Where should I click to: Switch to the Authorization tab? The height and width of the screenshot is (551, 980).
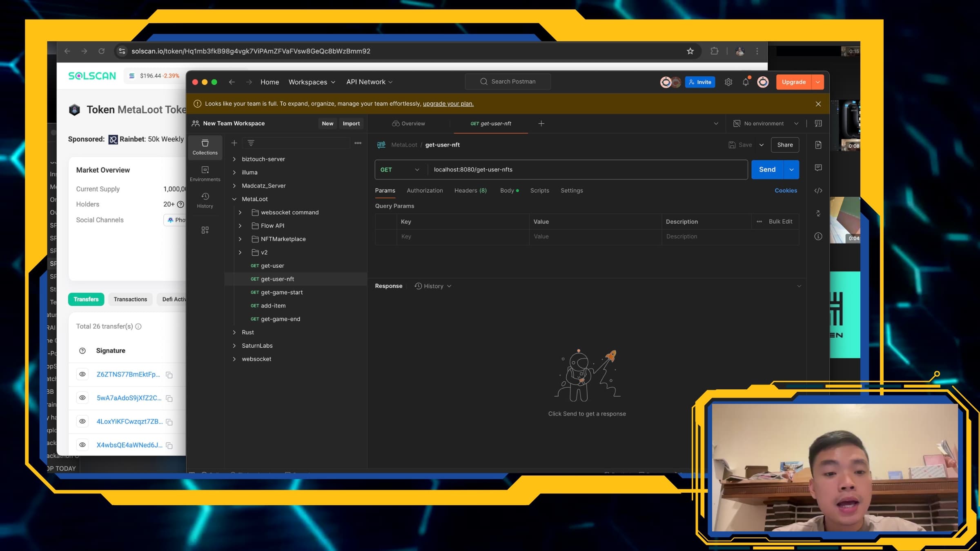[x=424, y=191]
